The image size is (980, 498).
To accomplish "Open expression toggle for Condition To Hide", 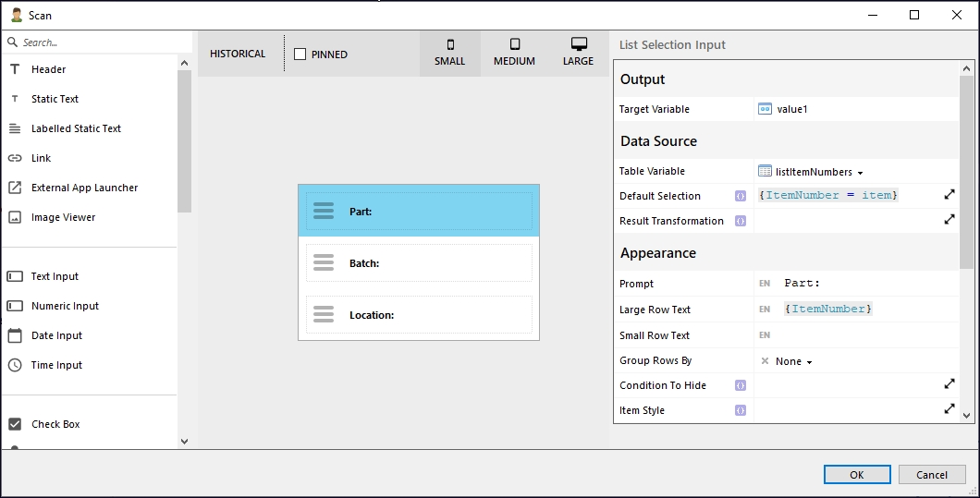I will point(740,385).
